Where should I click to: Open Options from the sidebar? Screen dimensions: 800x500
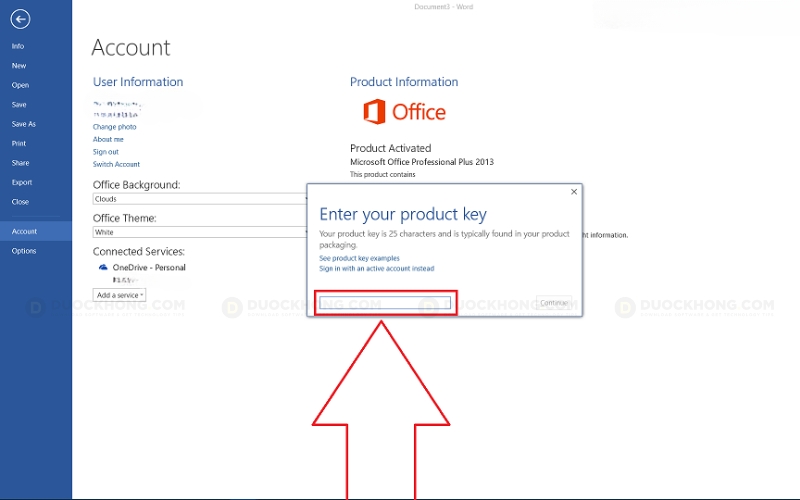tap(24, 251)
